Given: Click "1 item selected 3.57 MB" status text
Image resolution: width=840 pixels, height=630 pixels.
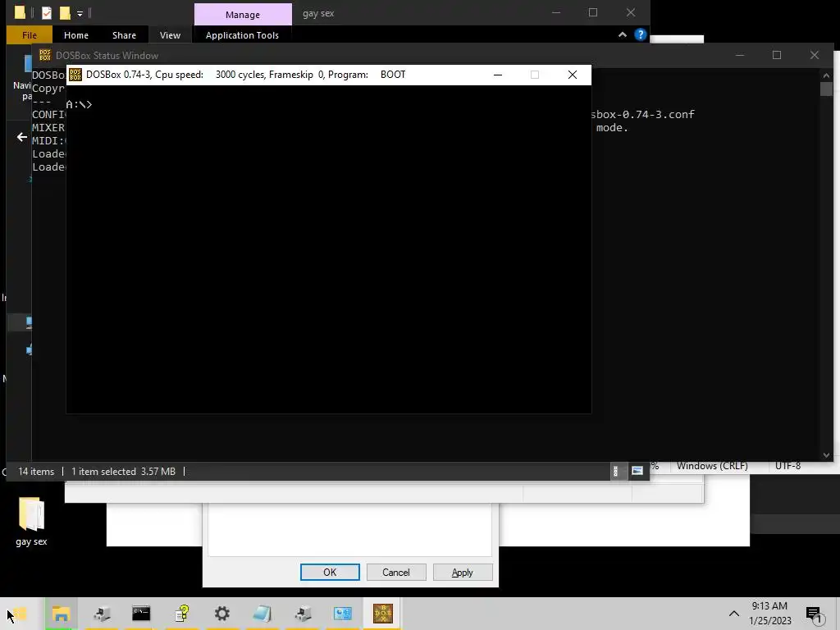Looking at the screenshot, I should (123, 472).
